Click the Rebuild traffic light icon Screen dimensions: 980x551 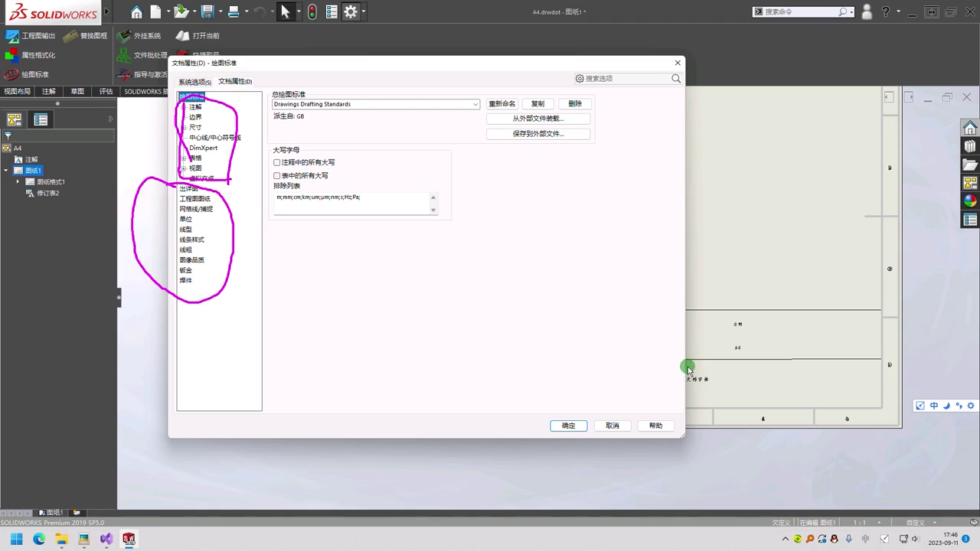coord(312,12)
